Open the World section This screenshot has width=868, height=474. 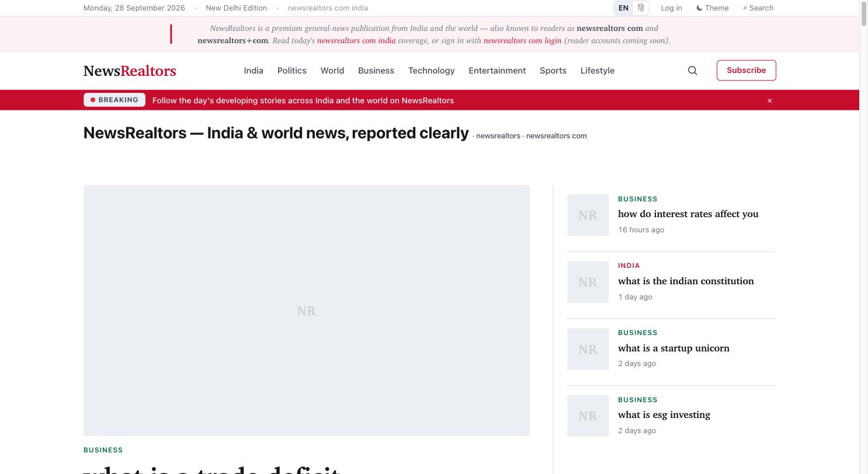click(x=332, y=71)
